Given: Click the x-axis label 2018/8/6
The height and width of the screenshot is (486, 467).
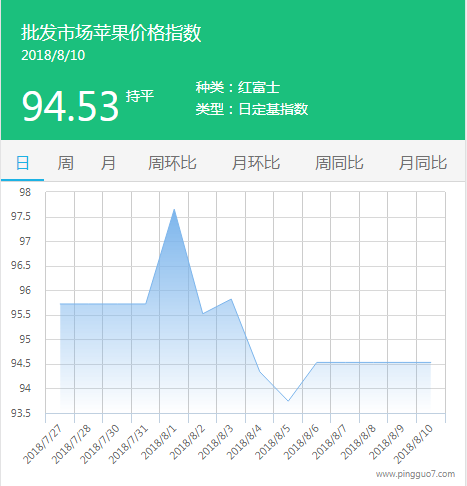Looking at the screenshot, I should [301, 442].
